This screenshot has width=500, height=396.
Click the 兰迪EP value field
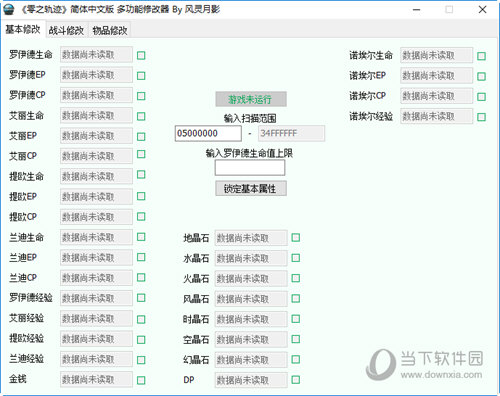[x=96, y=258]
